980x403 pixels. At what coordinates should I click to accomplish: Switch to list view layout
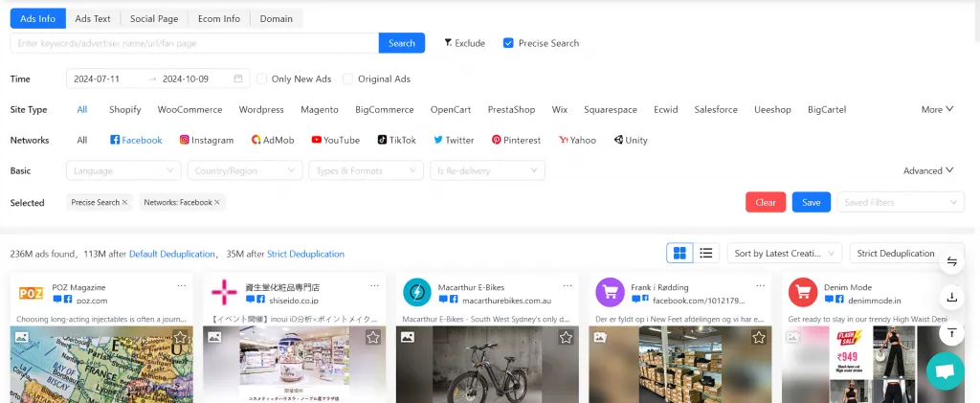(706, 254)
